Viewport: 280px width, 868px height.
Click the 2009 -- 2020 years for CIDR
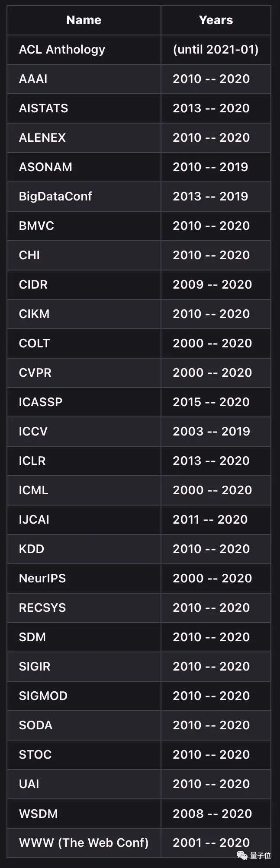212,284
